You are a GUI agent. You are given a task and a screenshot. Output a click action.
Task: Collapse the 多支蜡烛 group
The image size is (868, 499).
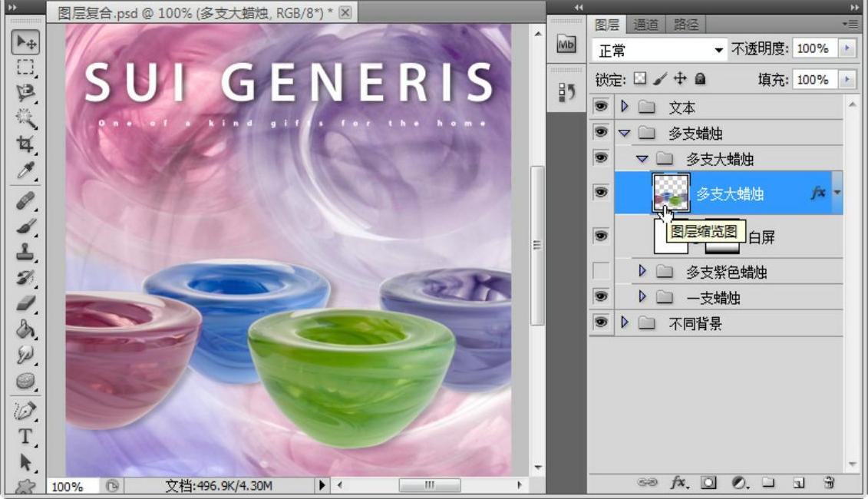[x=624, y=133]
